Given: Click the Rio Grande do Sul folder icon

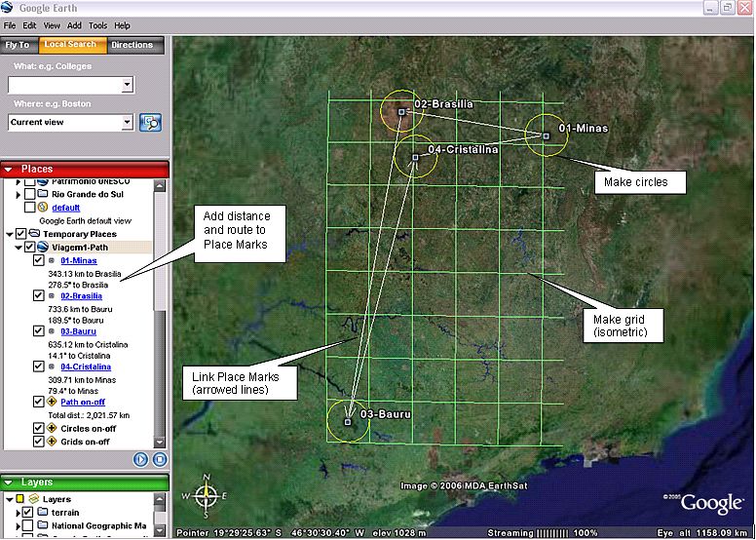Looking at the screenshot, I should click(x=43, y=194).
